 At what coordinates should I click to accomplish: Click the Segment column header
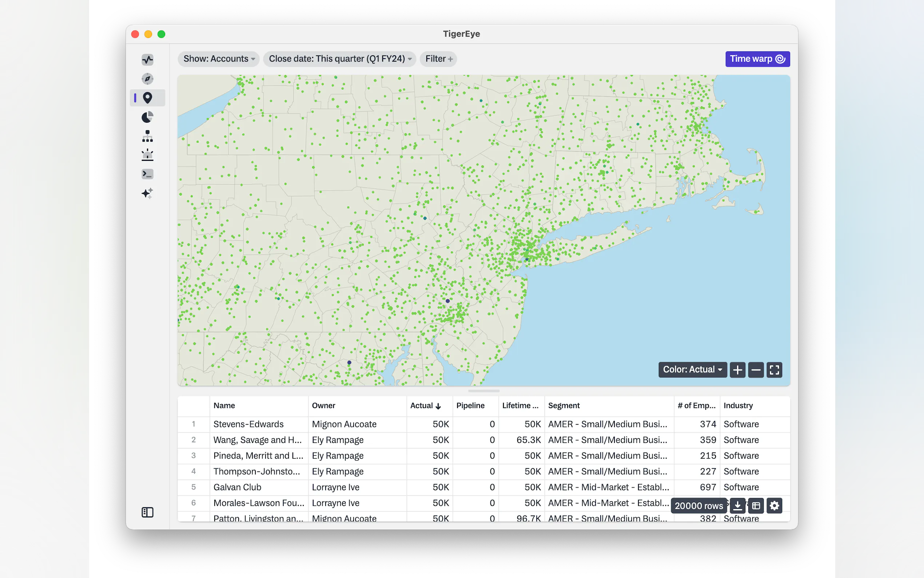tap(564, 405)
